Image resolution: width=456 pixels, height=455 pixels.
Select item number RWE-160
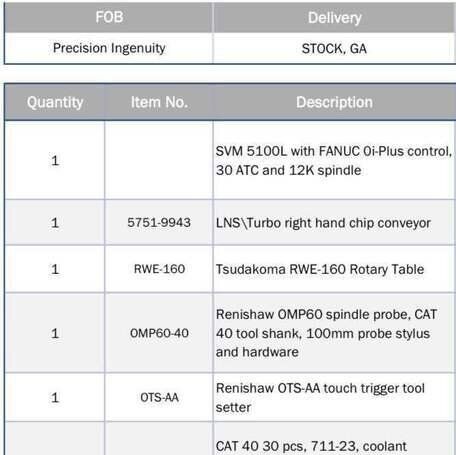click(159, 269)
